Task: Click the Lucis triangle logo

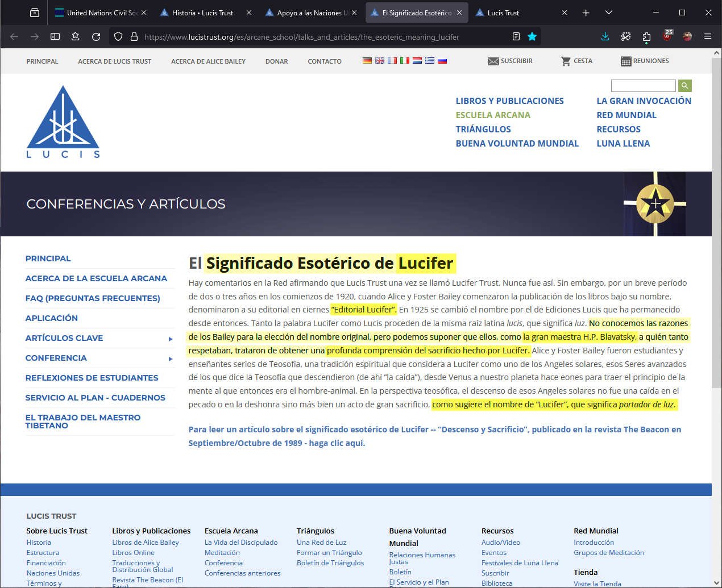Action: coord(63,122)
